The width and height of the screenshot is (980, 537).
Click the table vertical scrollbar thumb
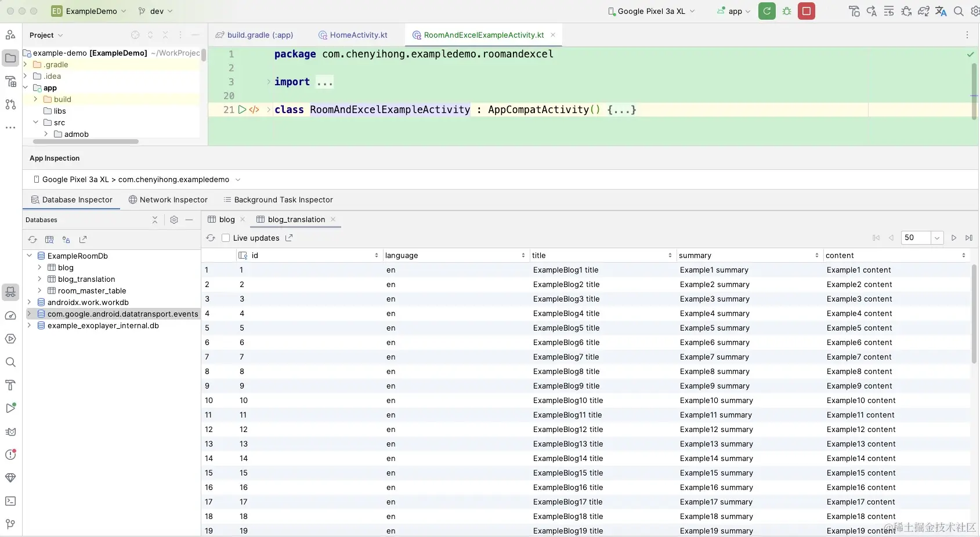(975, 313)
